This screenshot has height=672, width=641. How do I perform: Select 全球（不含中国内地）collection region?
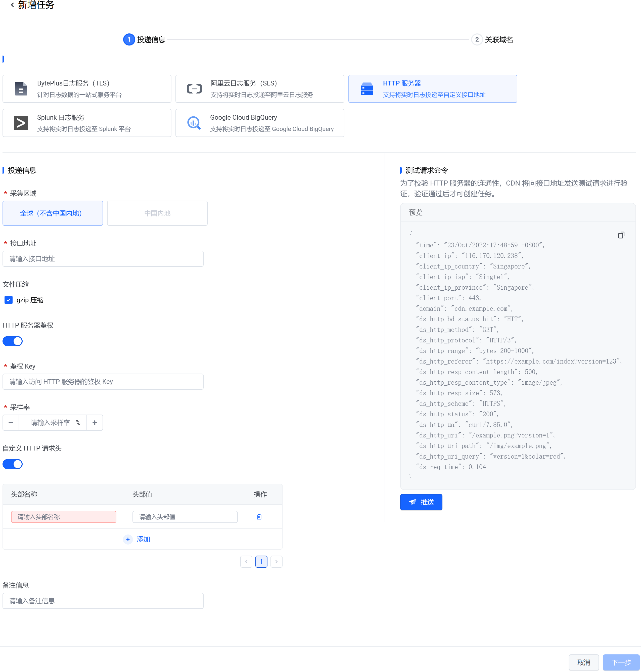[x=53, y=213]
